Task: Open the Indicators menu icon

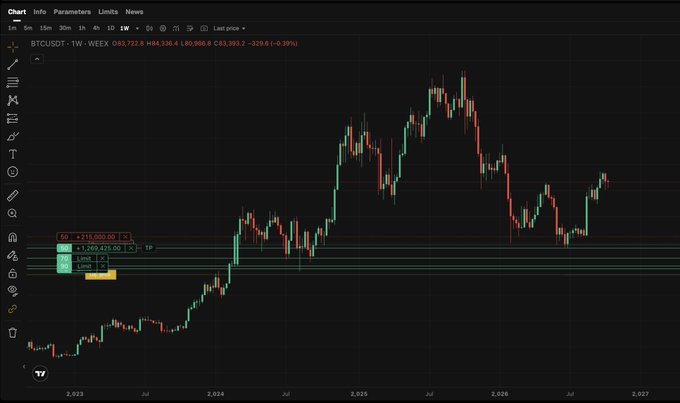Action: [x=176, y=28]
